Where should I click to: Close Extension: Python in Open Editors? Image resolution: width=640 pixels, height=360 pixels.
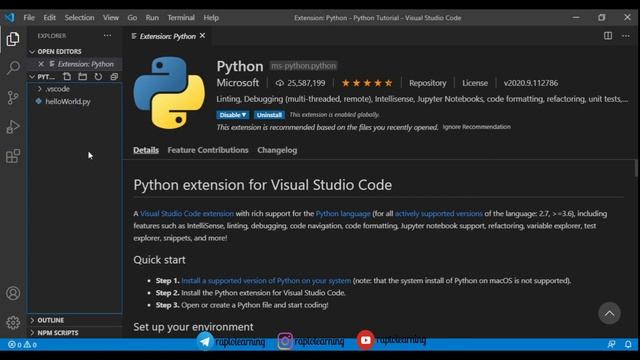click(x=41, y=64)
